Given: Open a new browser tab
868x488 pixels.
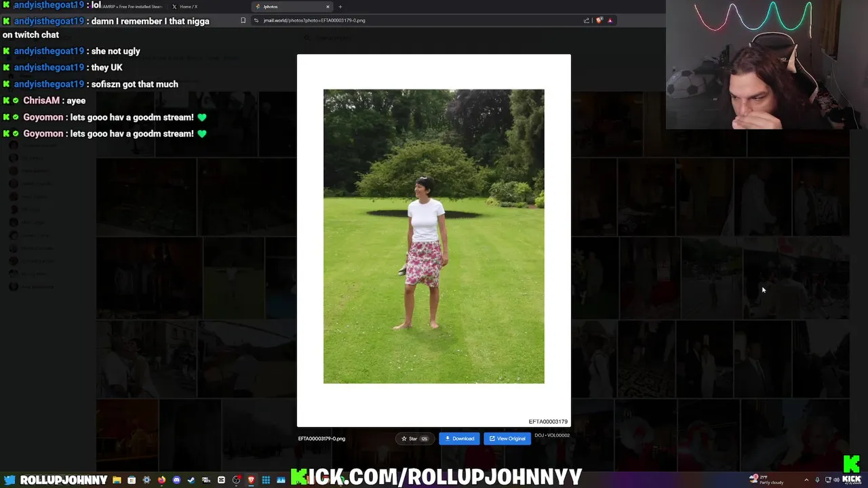Looking at the screenshot, I should [x=340, y=7].
